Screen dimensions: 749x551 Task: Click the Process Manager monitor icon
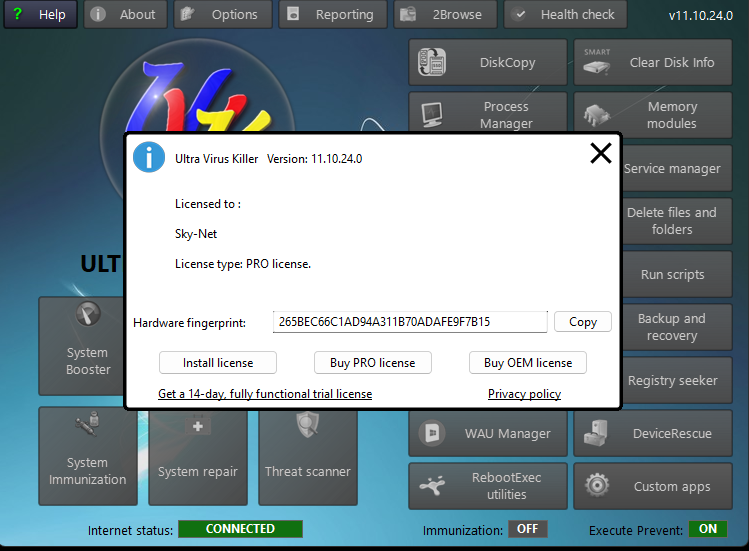pos(432,115)
